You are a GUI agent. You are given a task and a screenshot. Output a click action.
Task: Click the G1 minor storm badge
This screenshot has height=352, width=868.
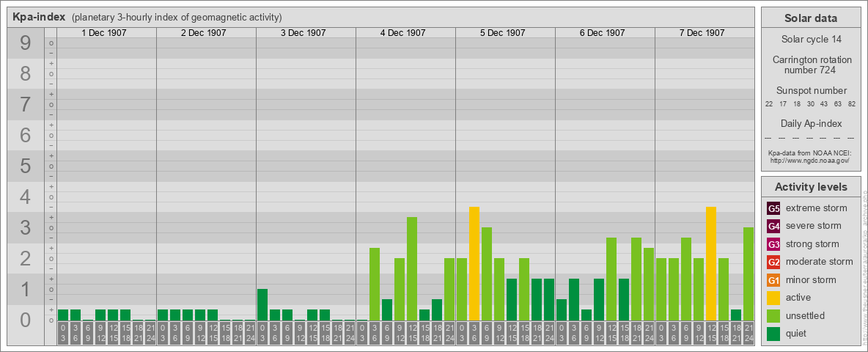pyautogui.click(x=773, y=280)
